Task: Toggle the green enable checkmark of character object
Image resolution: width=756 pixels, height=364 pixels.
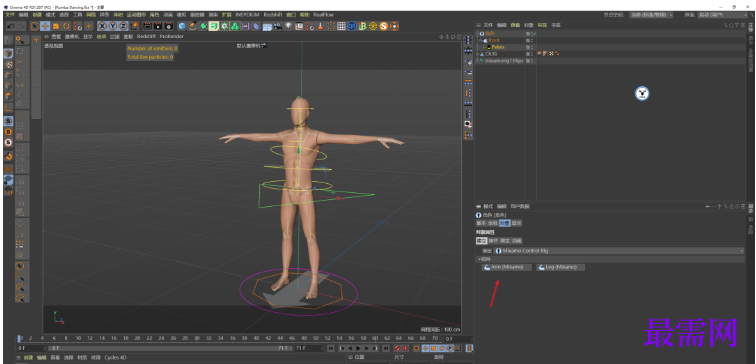Action: tap(535, 33)
